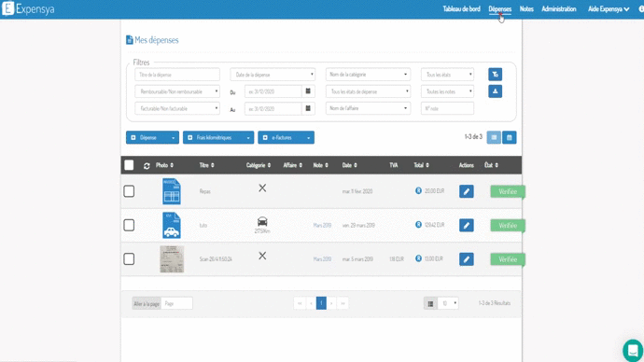
Task: Switch to list view icon
Action: [494, 137]
